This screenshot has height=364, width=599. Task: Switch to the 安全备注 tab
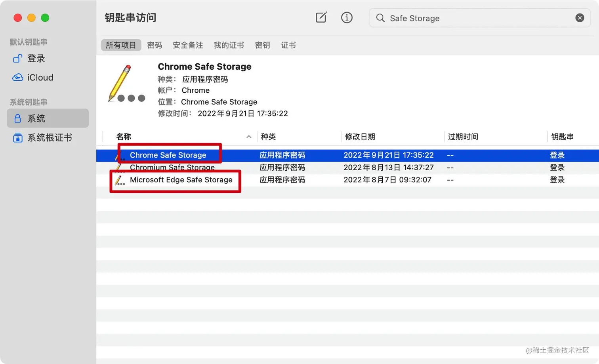click(188, 45)
